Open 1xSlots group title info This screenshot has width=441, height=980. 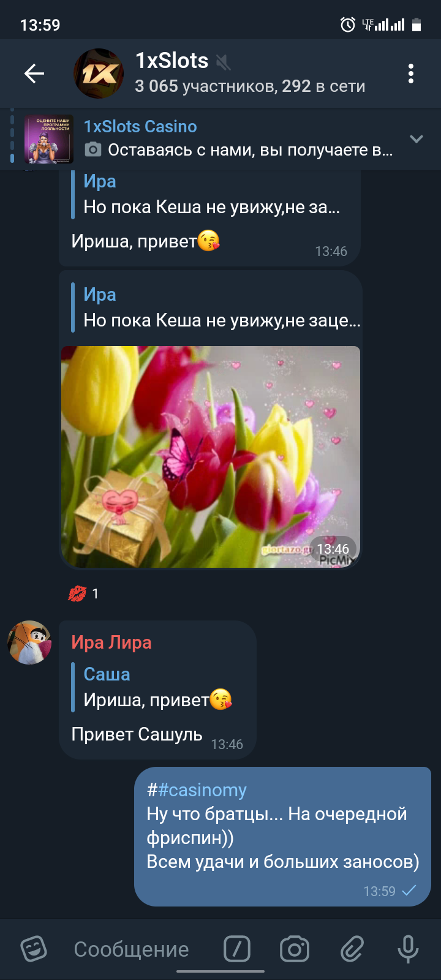point(172,61)
